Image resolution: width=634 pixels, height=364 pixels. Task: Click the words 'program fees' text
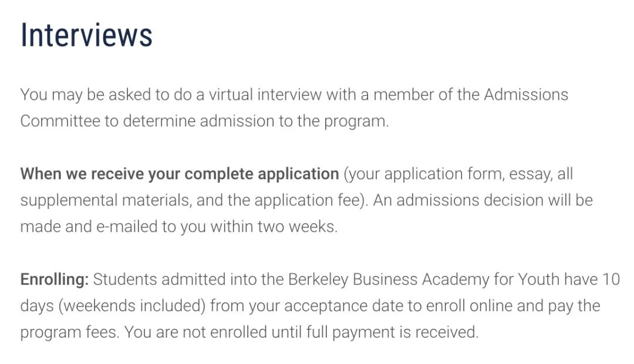[68, 332]
